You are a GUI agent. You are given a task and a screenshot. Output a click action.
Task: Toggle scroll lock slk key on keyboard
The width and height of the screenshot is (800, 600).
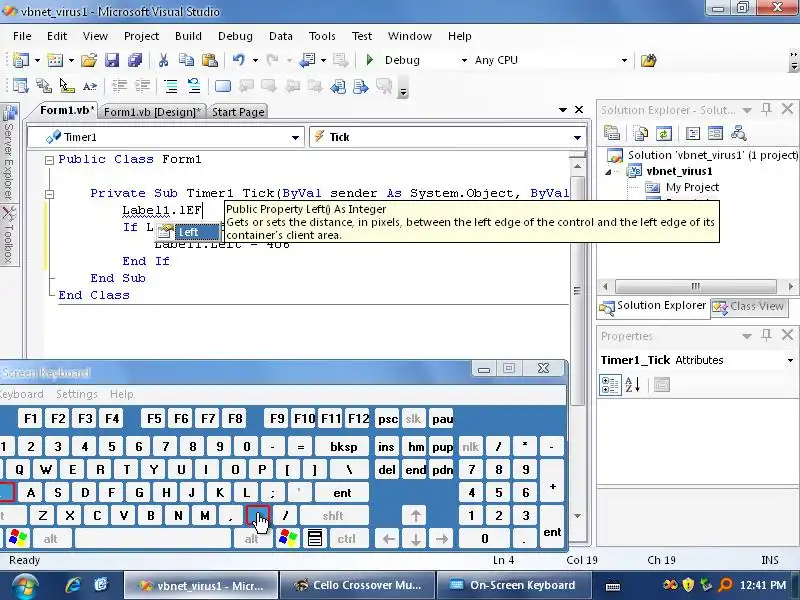[x=413, y=419]
